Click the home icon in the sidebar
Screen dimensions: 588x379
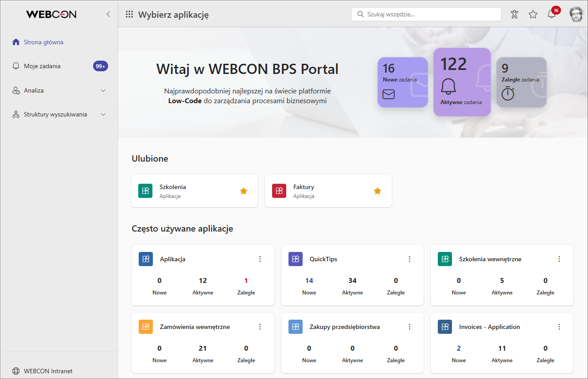click(x=16, y=42)
